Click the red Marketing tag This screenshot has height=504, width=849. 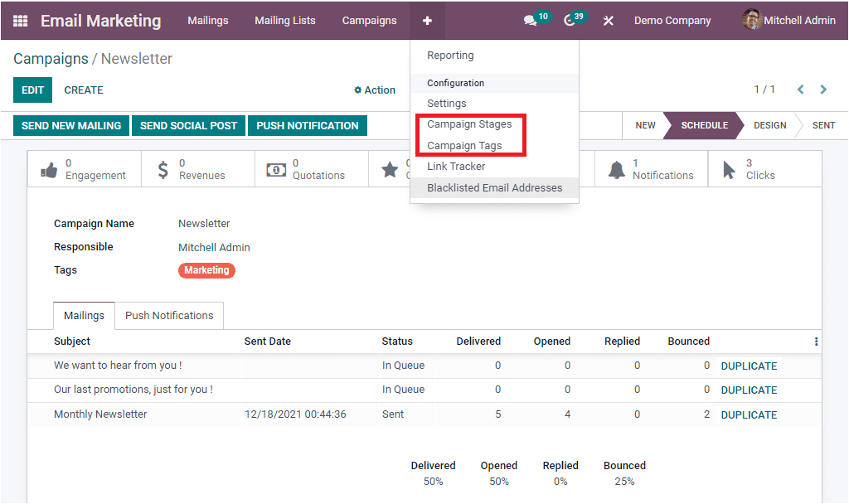click(206, 270)
